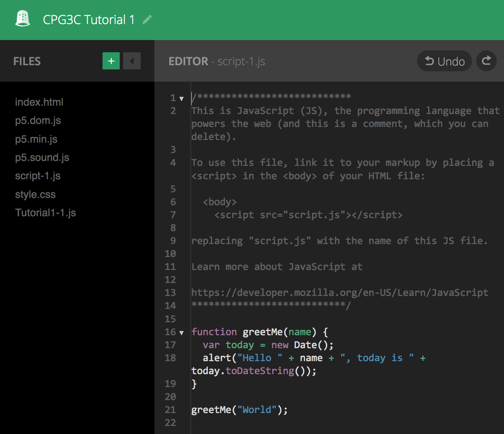Click the Thimble logo icon
The image size is (504, 434).
[22, 19]
